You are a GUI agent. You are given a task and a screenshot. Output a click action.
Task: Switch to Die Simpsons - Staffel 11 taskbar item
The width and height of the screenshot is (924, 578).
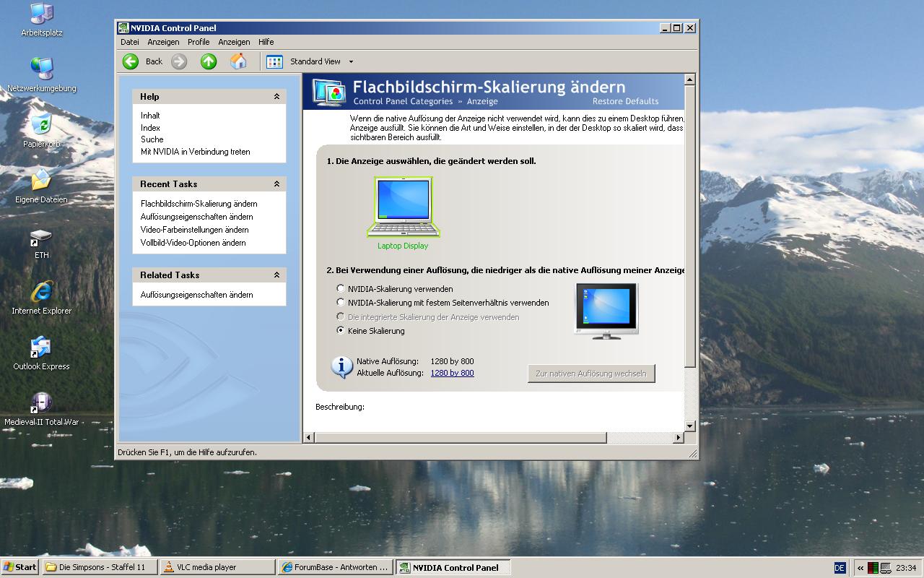(98, 567)
